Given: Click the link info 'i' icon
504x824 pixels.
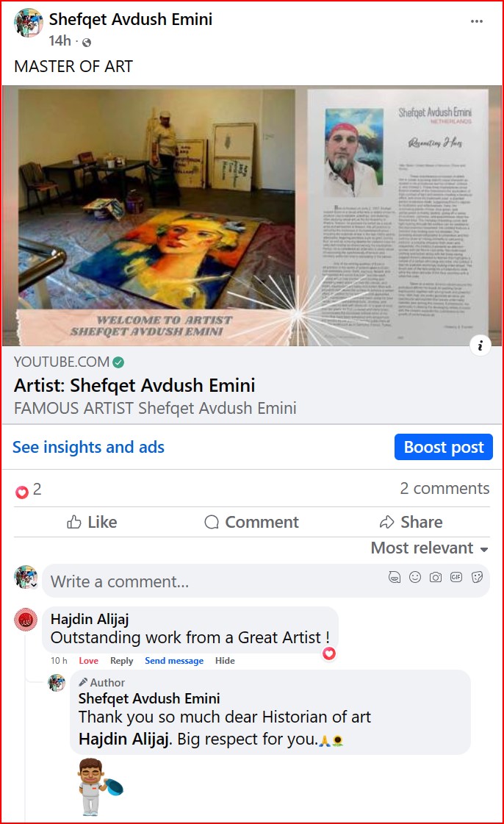Looking at the screenshot, I should (480, 345).
